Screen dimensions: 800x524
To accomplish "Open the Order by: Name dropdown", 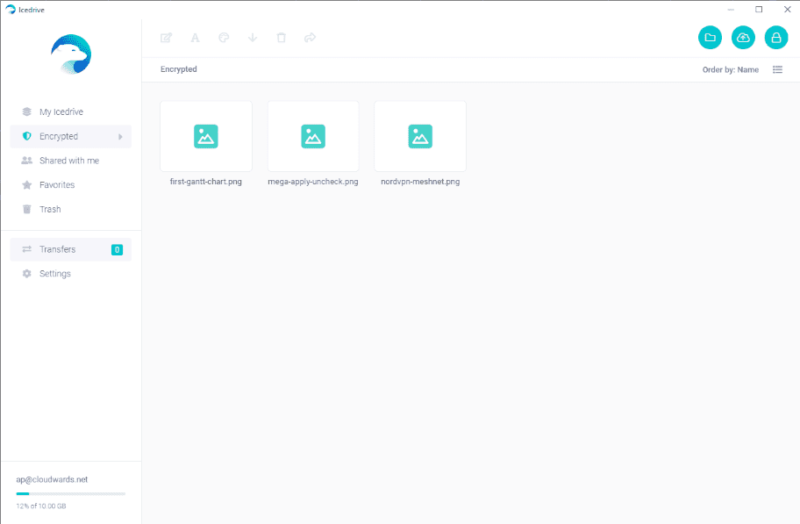I will coord(730,70).
